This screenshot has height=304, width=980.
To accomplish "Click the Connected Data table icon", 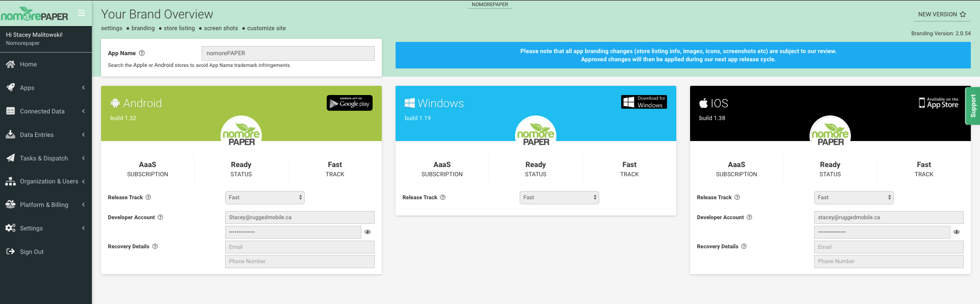I will [10, 111].
